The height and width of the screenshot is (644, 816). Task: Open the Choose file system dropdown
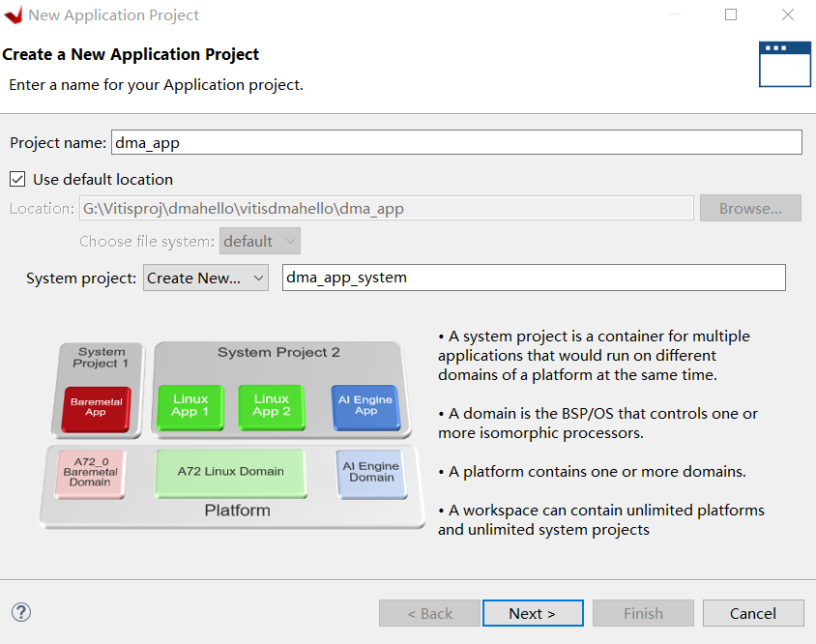coord(259,241)
